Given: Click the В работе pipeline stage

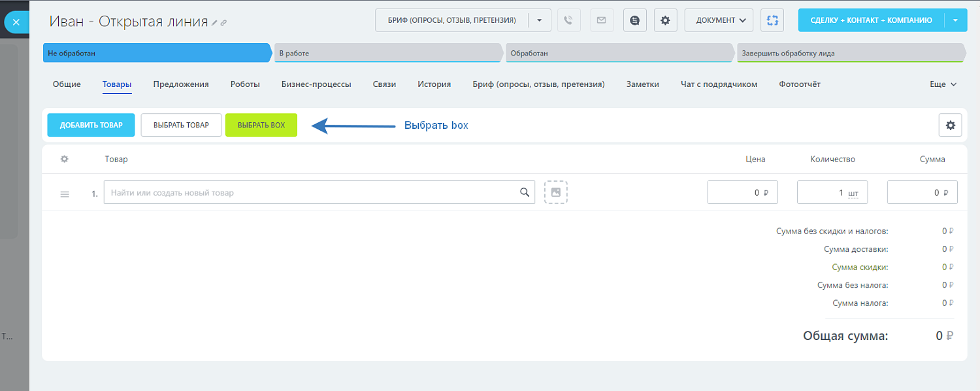Looking at the screenshot, I should (x=388, y=52).
